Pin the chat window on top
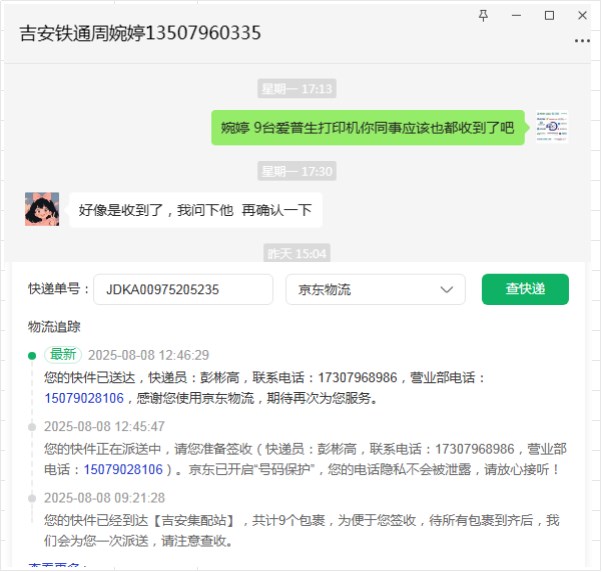602x572 pixels. (483, 16)
